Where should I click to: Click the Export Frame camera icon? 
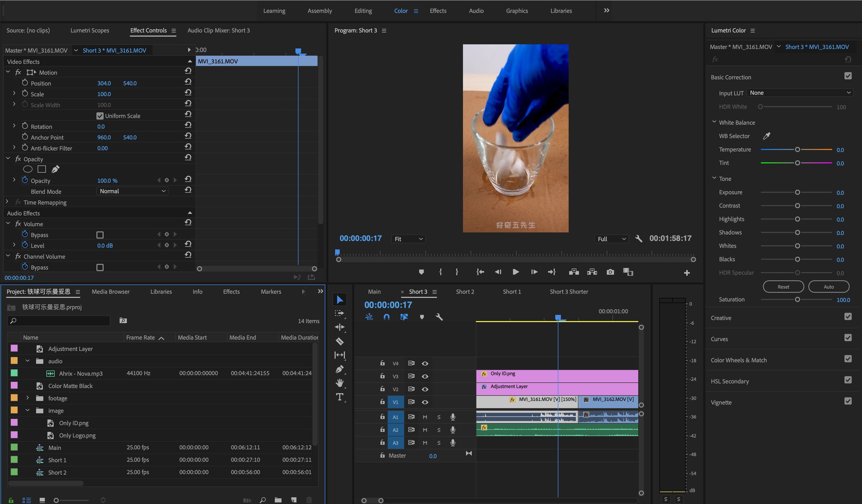tap(610, 272)
